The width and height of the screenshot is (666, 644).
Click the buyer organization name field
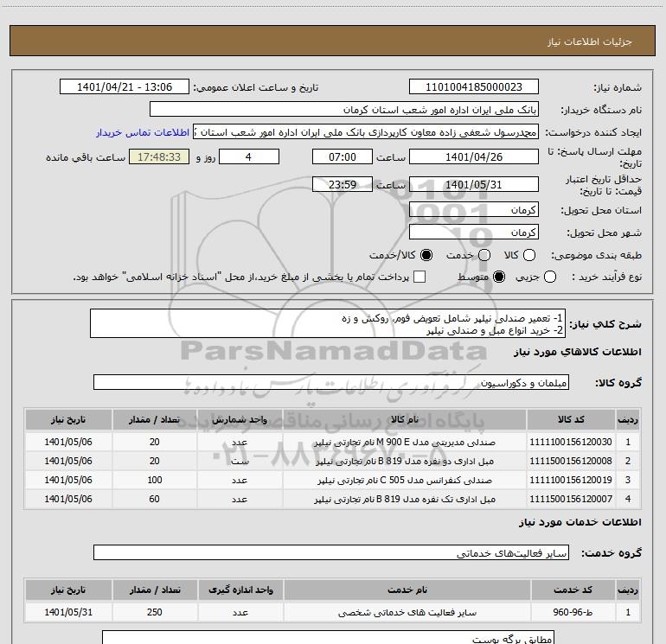pyautogui.click(x=344, y=110)
